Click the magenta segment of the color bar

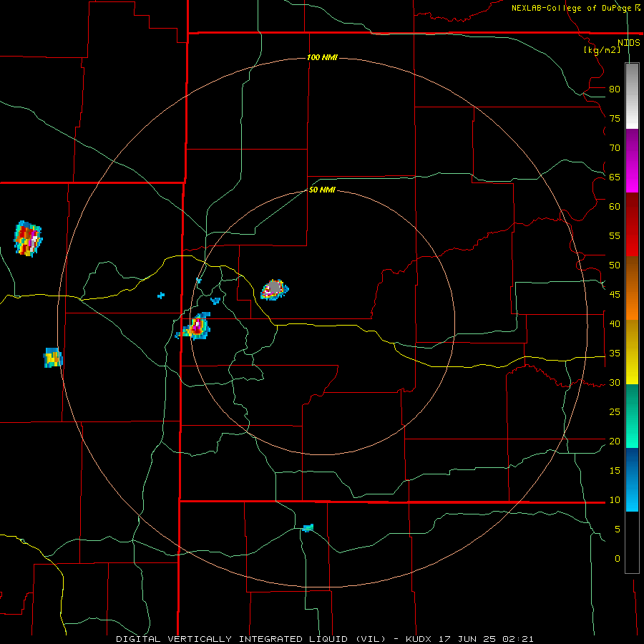632,160
